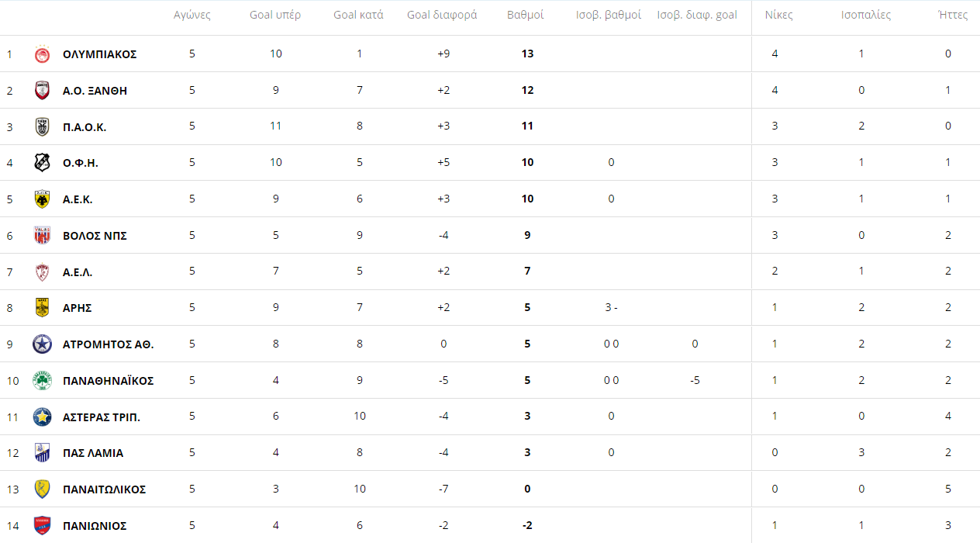This screenshot has height=543, width=980.
Task: Click the Olympiakos club crest icon
Action: pos(43,54)
